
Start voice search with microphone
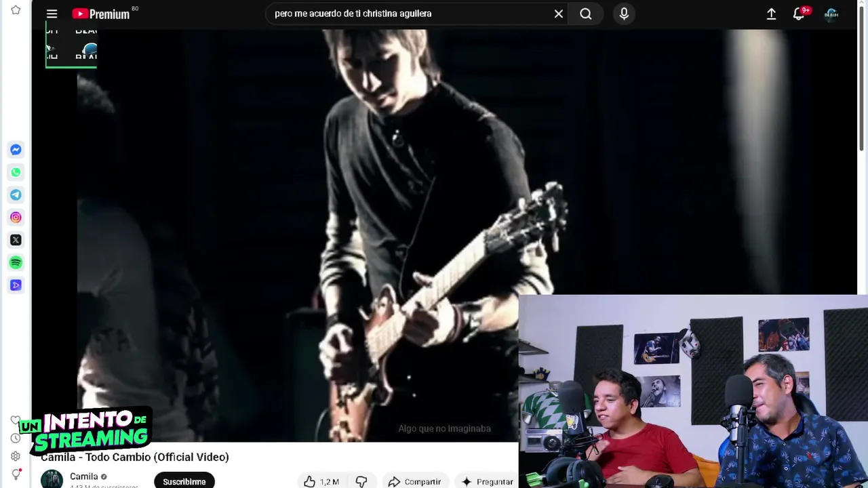pos(624,14)
